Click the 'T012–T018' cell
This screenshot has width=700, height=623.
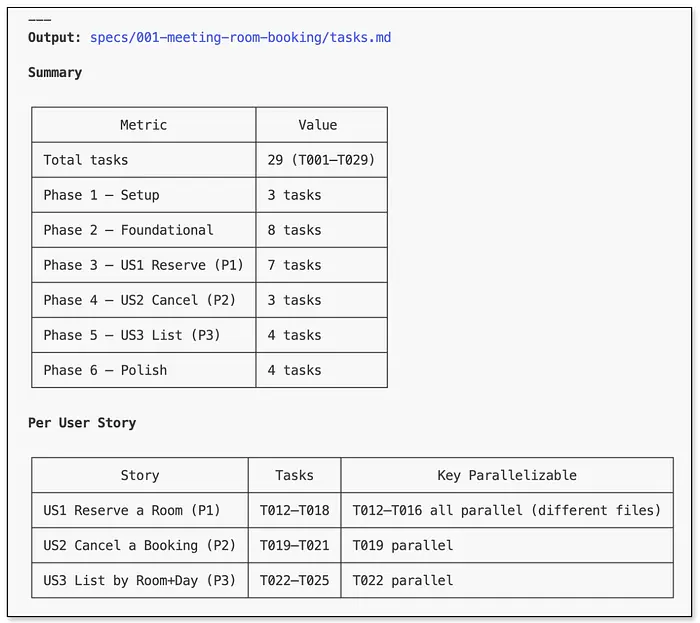(x=294, y=510)
